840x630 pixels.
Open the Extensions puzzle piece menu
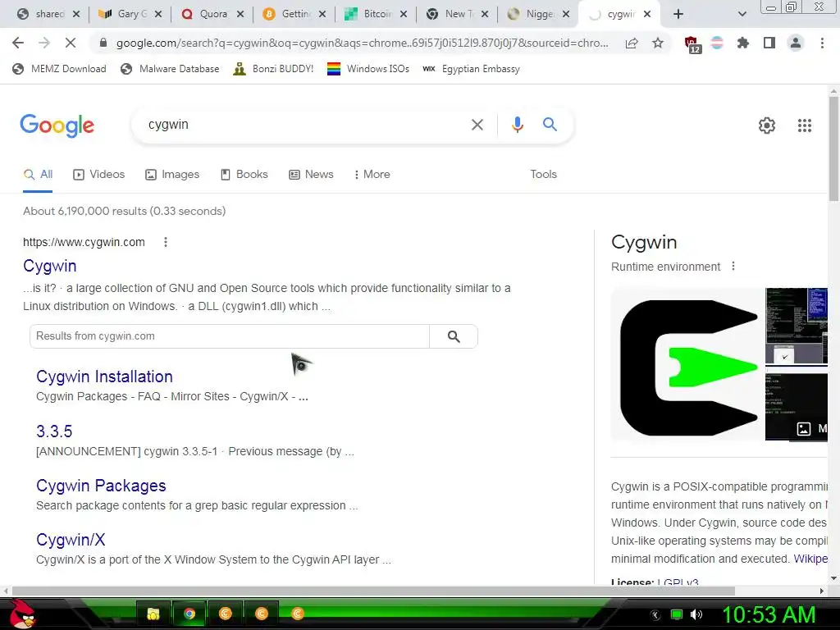point(742,43)
